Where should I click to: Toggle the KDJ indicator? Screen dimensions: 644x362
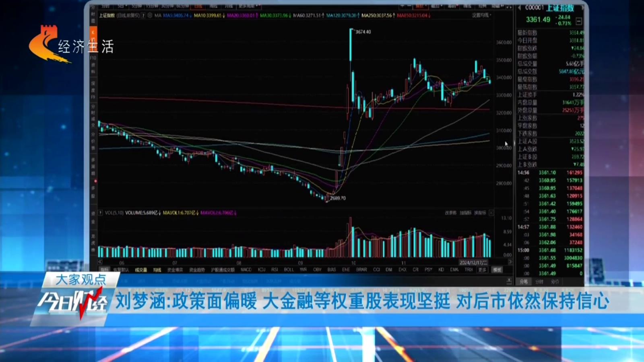(262, 269)
